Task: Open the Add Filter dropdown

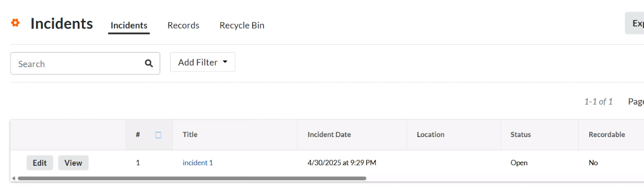Action: tap(202, 62)
